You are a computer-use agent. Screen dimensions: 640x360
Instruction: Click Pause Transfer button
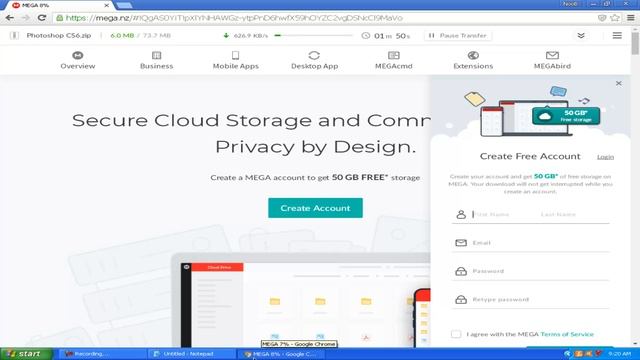[x=458, y=36]
